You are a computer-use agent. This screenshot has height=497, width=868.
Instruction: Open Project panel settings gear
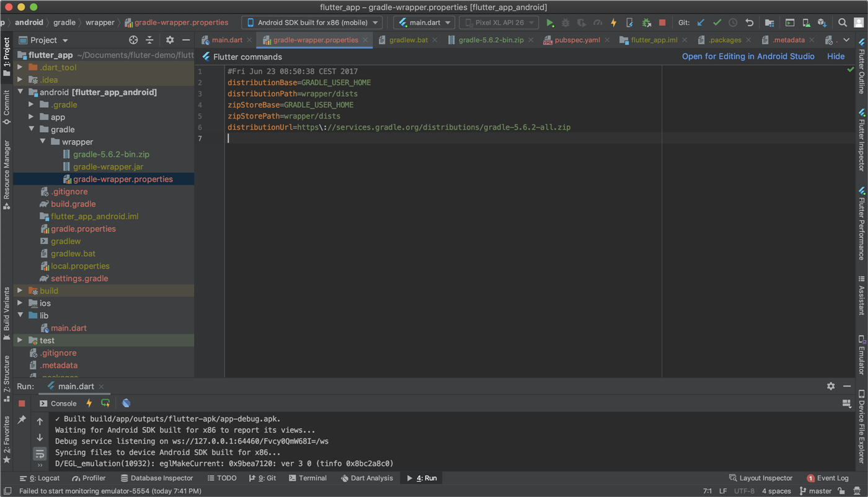(x=170, y=40)
